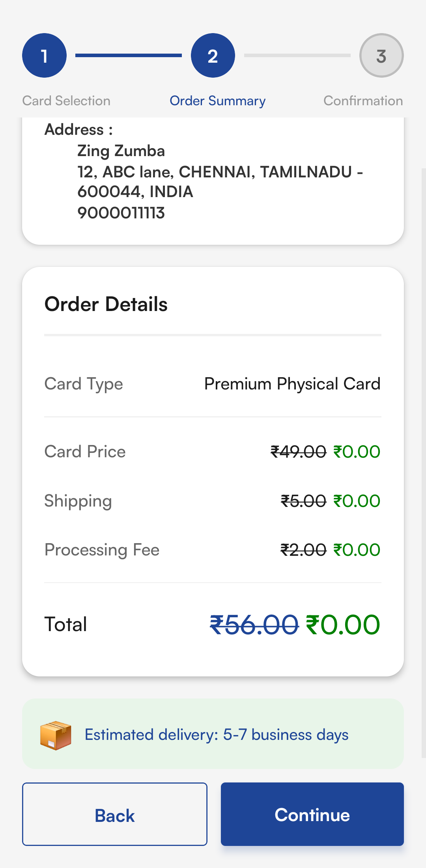Click the progress line between steps 1 and 2
The height and width of the screenshot is (868, 426).
(129, 56)
